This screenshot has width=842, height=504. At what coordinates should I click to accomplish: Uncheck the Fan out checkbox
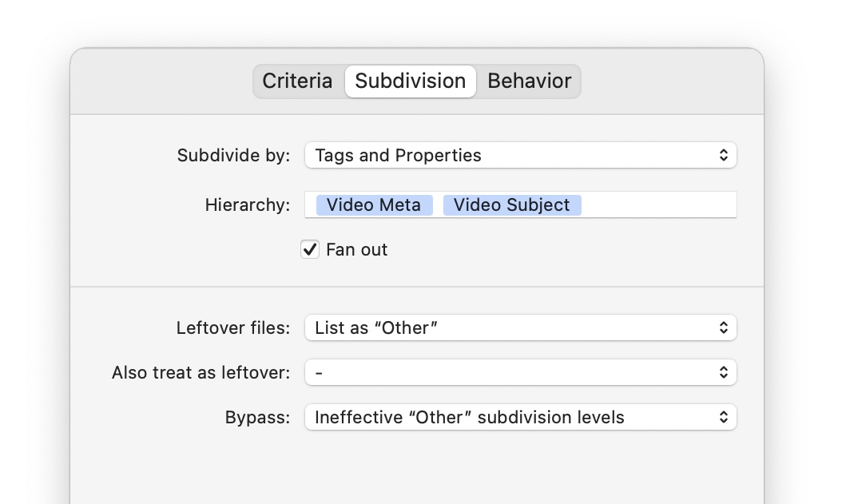click(310, 249)
